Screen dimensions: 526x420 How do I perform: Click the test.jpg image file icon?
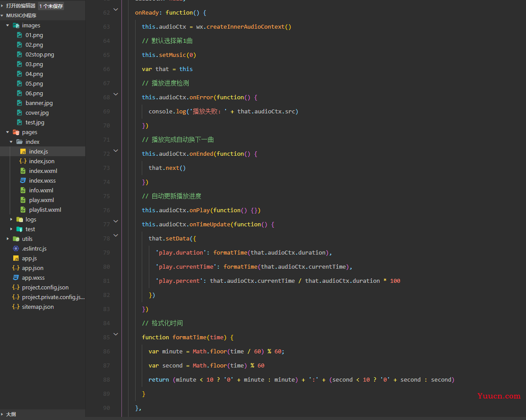pyautogui.click(x=19, y=122)
